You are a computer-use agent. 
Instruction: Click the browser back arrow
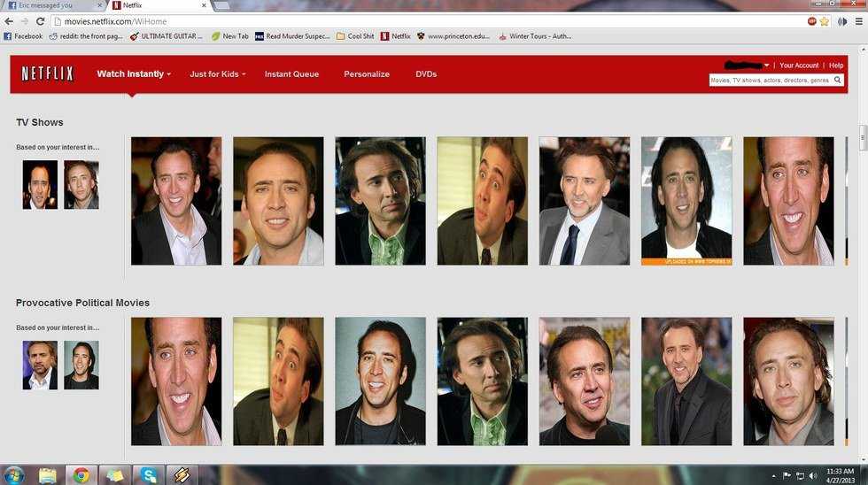click(9, 21)
